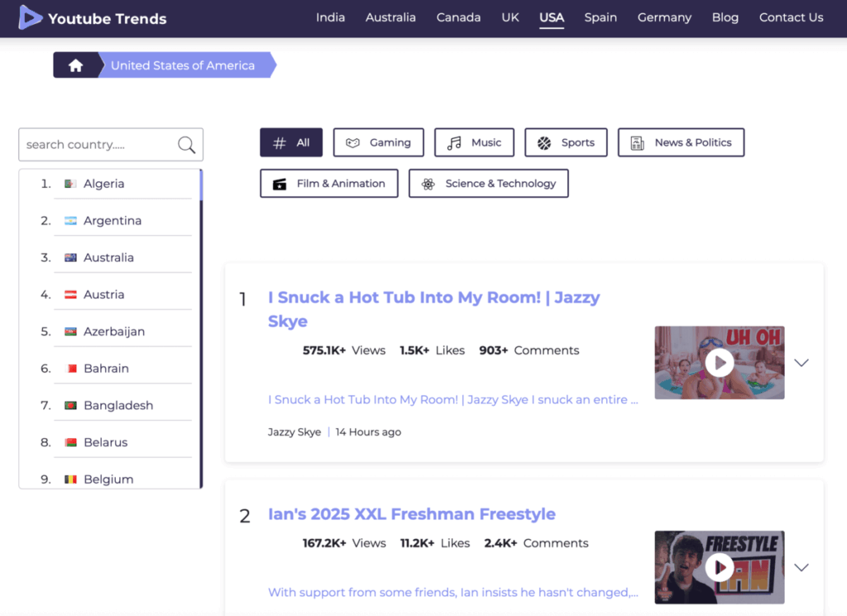The image size is (847, 616).
Task: Click 'With support from some friends' description
Action: coord(452,592)
